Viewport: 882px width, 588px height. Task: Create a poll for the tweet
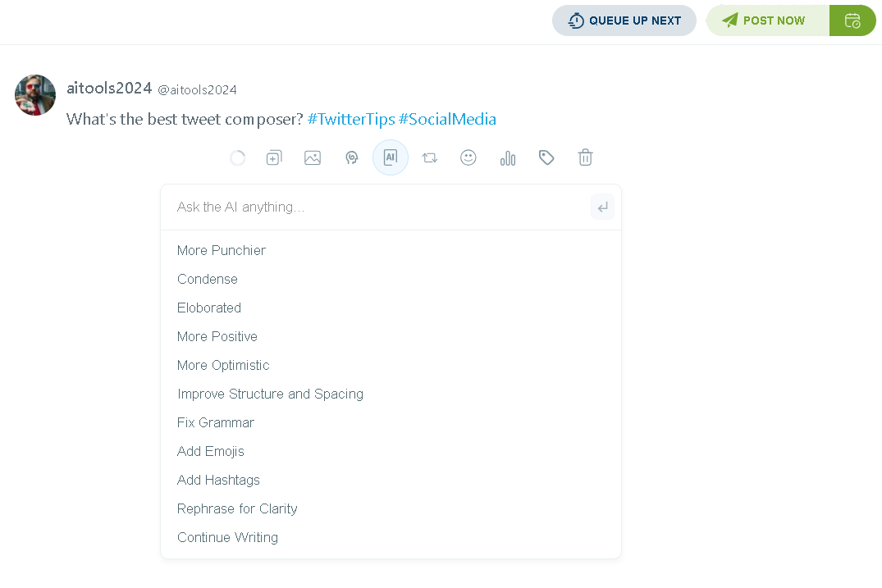click(x=507, y=157)
